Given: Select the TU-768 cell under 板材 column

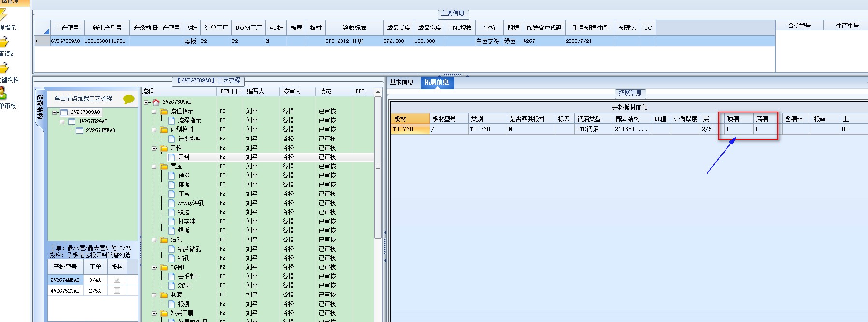Looking at the screenshot, I should (x=410, y=129).
